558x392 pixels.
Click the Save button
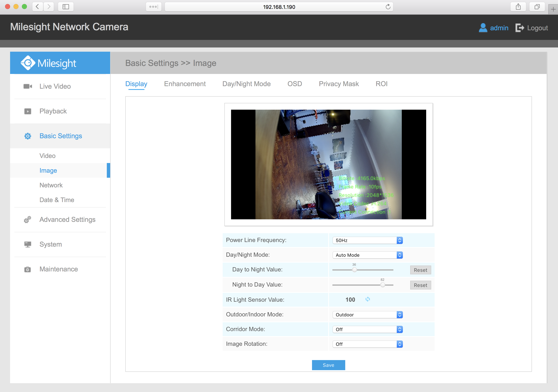click(x=328, y=365)
